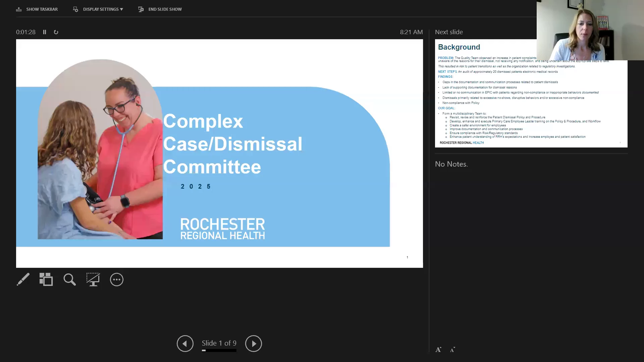This screenshot has height=362, width=644.
Task: Go to the previous slide
Action: click(185, 343)
